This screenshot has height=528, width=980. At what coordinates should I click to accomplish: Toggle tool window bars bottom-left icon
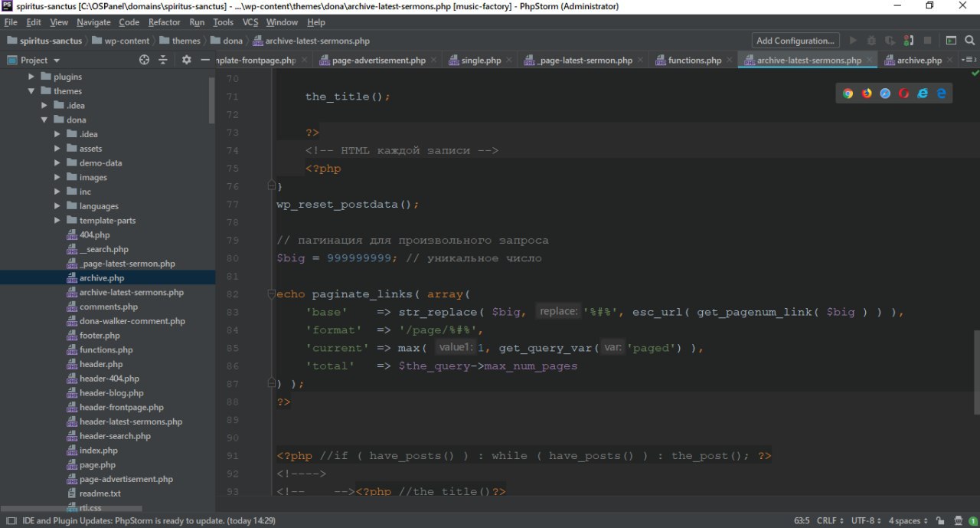11,520
